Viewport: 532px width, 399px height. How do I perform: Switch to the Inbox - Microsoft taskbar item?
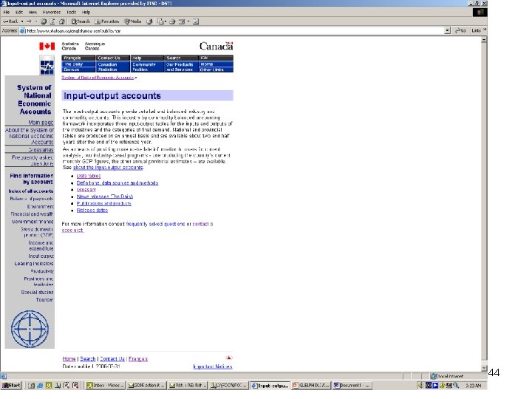point(105,386)
